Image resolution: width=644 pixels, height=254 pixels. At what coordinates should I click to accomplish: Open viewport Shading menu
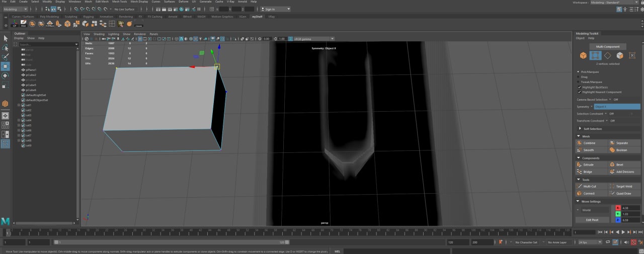pos(99,34)
